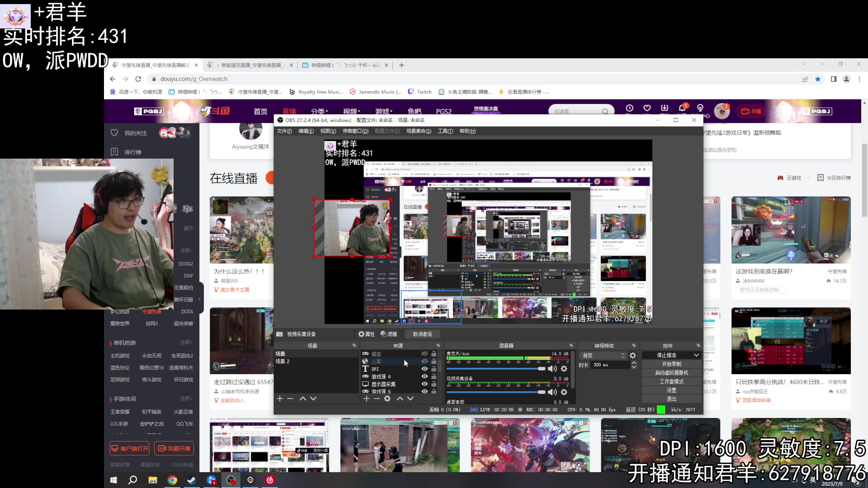This screenshot has width=868, height=488.
Task: Bookmark page with Chrome star icon
Action: 818,79
